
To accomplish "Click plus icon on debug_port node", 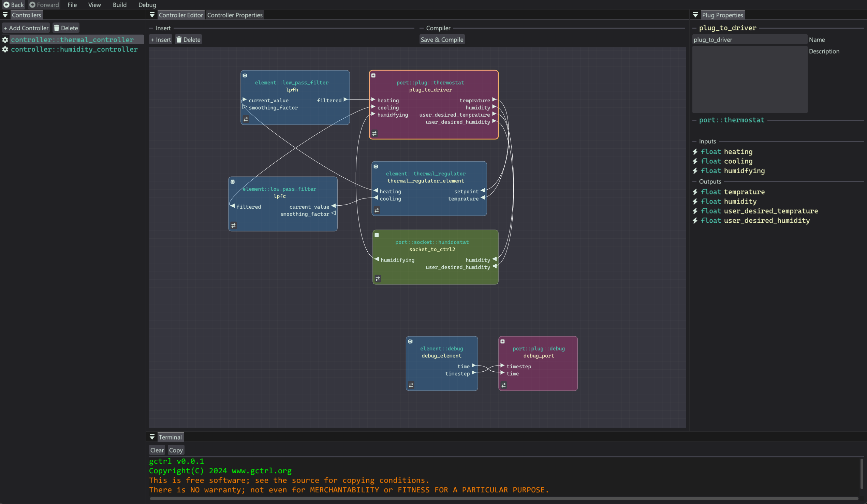I will coord(503,341).
